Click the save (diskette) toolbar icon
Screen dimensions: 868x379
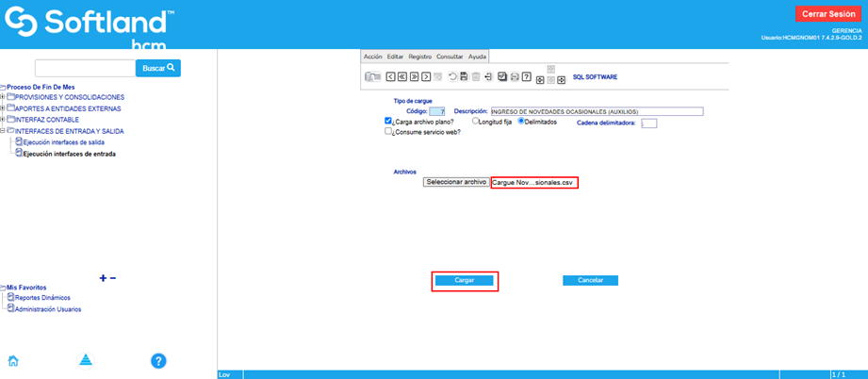click(x=464, y=76)
